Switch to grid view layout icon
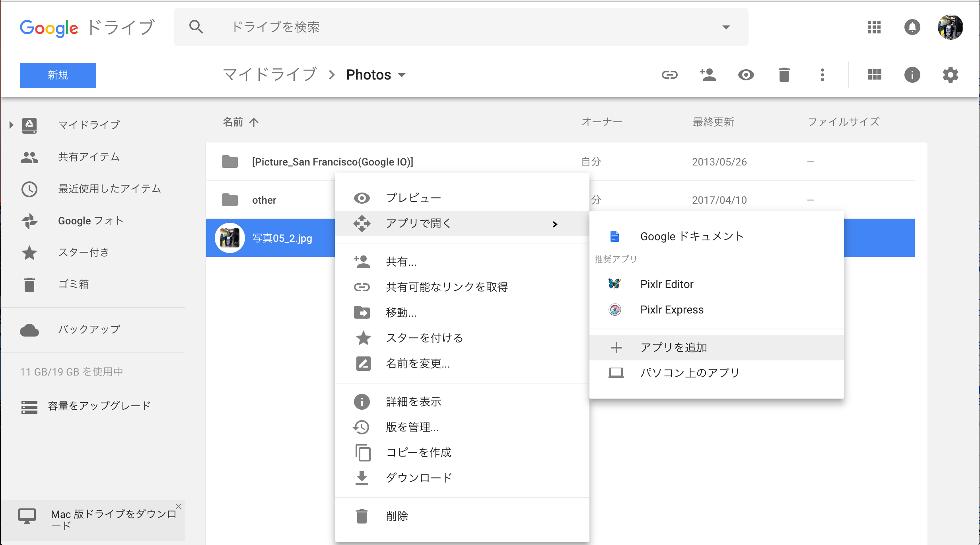This screenshot has height=545, width=980. tap(874, 75)
